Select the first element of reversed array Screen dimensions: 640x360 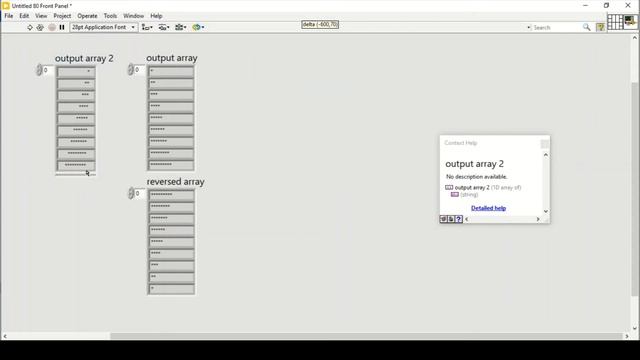171,195
